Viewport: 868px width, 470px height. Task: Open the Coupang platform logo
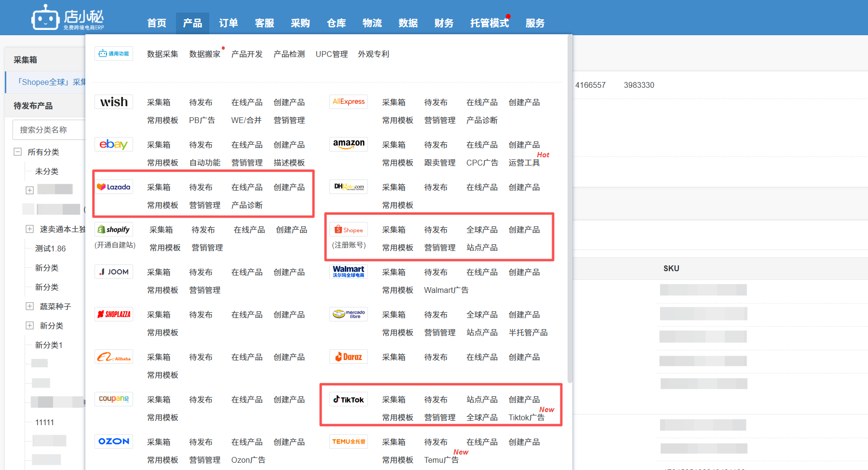pos(114,399)
